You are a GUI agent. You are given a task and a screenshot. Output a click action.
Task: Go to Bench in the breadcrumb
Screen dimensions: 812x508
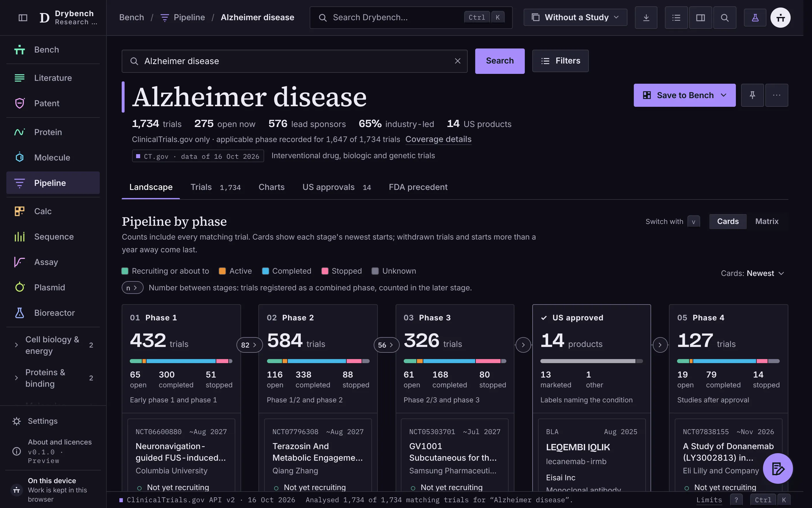tap(131, 18)
